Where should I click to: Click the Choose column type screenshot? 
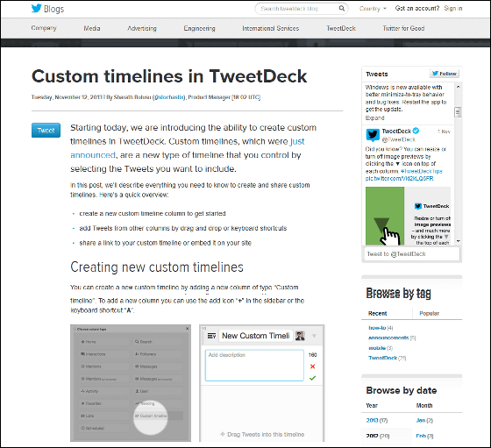click(x=131, y=383)
